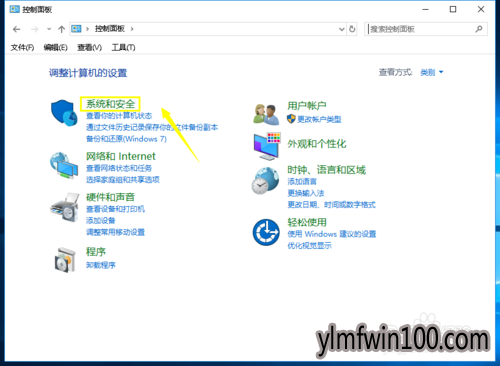500x366 pixels.
Task: Click 使用 Windows 建议的设置 link
Action: click(x=332, y=234)
